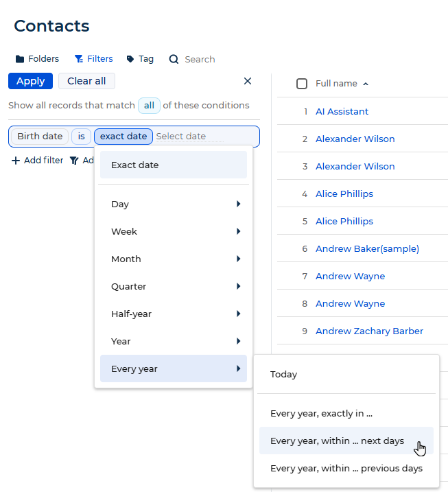The width and height of the screenshot is (448, 492).
Task: Click the plus icon for Add filter
Action: (x=16, y=161)
